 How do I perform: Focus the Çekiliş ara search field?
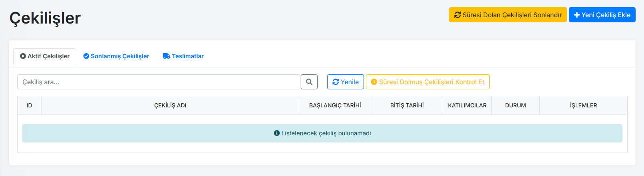pos(159,82)
